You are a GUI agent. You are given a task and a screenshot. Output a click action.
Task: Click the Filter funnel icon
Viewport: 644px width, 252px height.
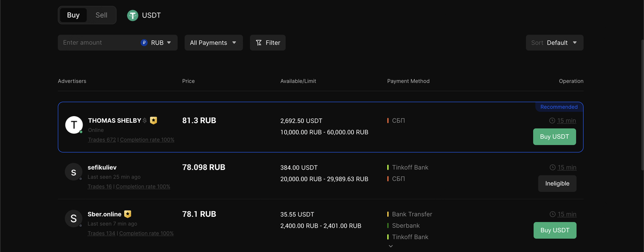pos(259,43)
